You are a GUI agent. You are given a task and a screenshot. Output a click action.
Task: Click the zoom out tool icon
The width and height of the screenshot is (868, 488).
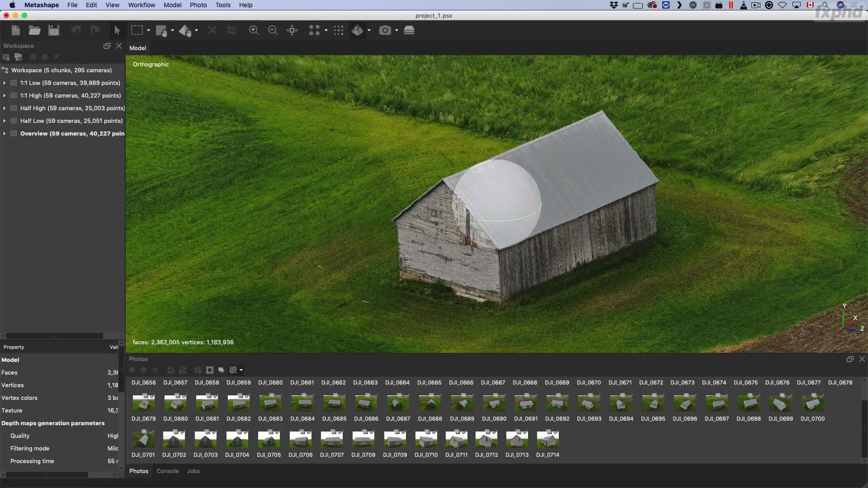point(273,30)
